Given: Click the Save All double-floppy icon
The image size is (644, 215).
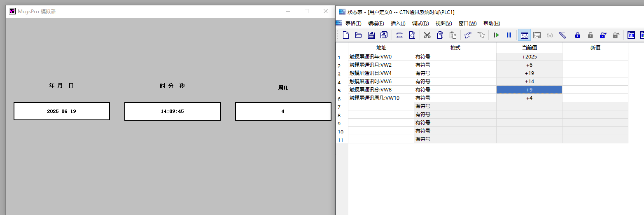Looking at the screenshot, I should pos(384,35).
